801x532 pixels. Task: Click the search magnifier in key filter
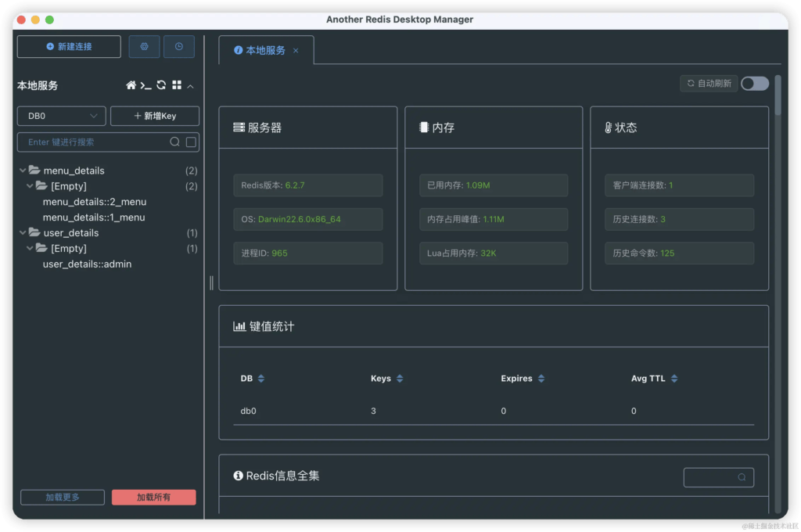tap(175, 142)
